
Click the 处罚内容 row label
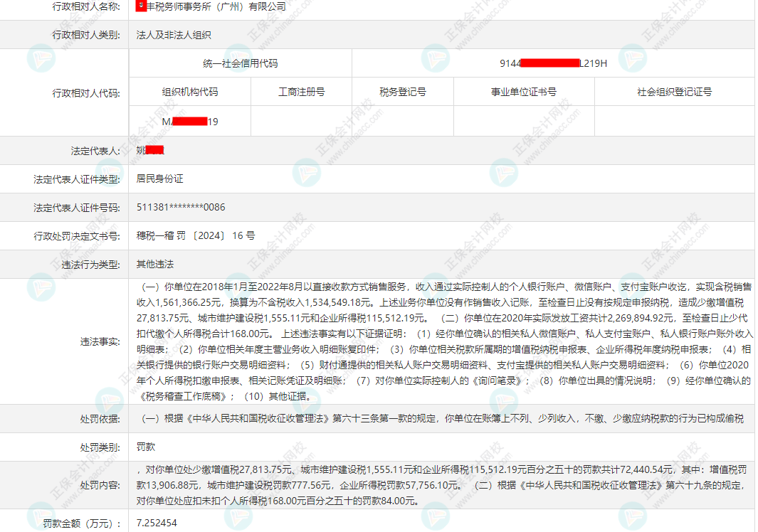pyautogui.click(x=100, y=485)
